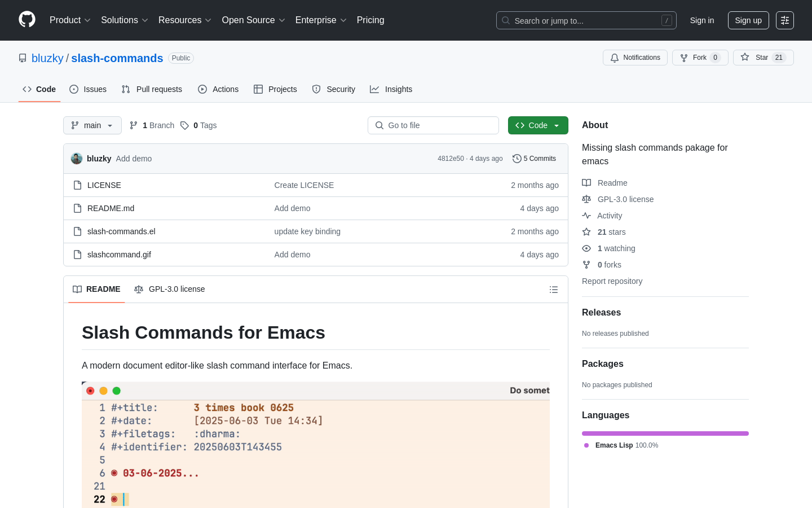This screenshot has width=812, height=508.
Task: Click the Notifications bell button
Action: tap(635, 58)
